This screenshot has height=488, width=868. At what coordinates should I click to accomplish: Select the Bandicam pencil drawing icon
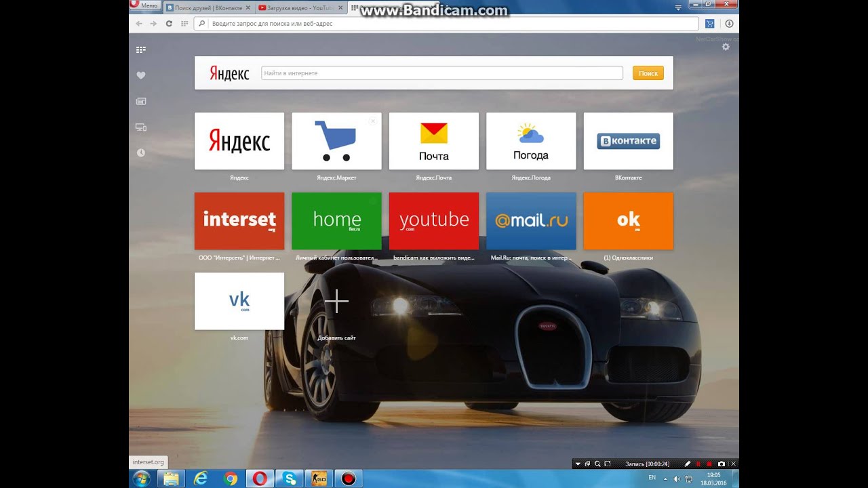tap(688, 464)
